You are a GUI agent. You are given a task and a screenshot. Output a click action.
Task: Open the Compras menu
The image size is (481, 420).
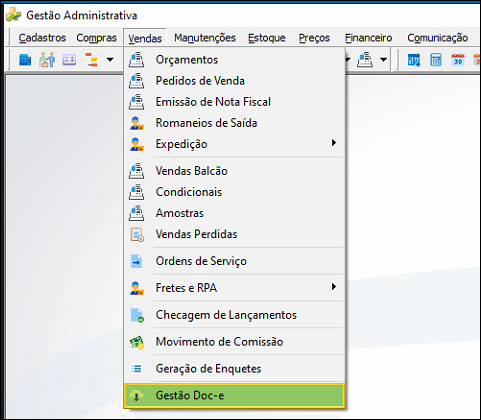(x=96, y=38)
